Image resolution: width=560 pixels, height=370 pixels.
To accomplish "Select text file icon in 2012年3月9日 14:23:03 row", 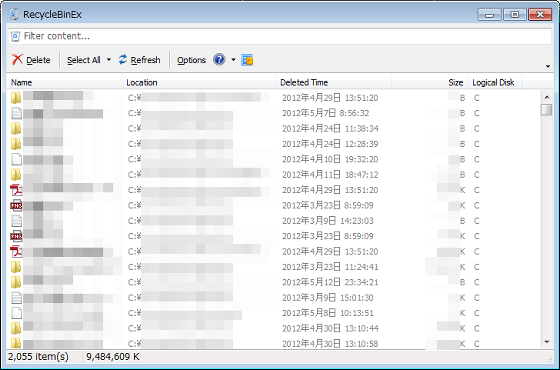I will 16,221.
